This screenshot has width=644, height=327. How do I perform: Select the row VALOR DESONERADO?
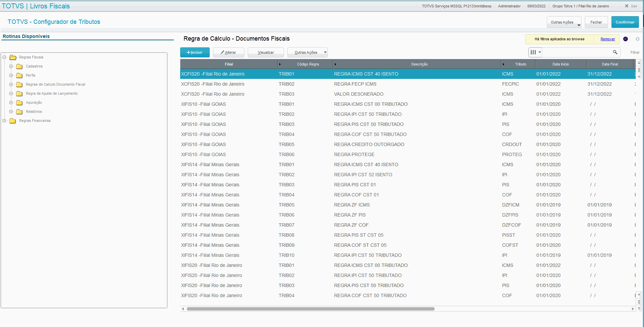tap(408, 94)
